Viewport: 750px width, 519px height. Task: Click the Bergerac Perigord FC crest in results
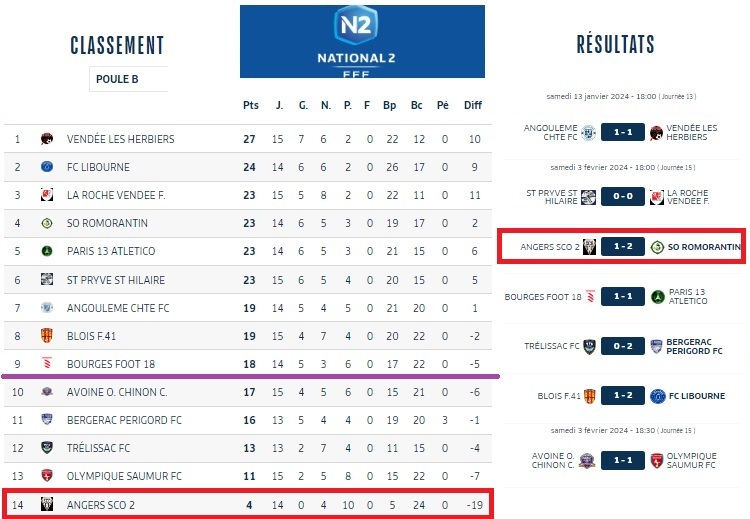(x=657, y=346)
